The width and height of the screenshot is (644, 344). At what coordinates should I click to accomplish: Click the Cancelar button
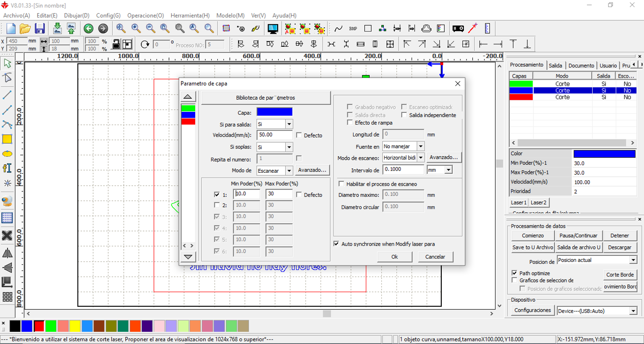(x=435, y=257)
